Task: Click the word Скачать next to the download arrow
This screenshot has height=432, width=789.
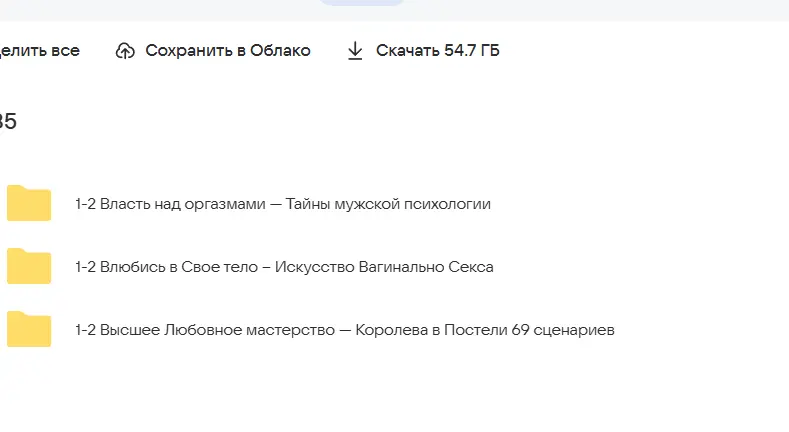Action: pyautogui.click(x=408, y=51)
